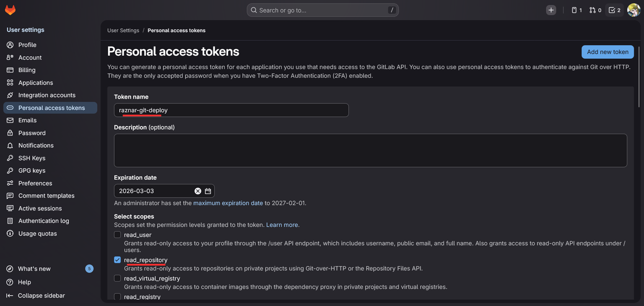Click the GitLab fox logo
644x306 pixels.
click(10, 10)
